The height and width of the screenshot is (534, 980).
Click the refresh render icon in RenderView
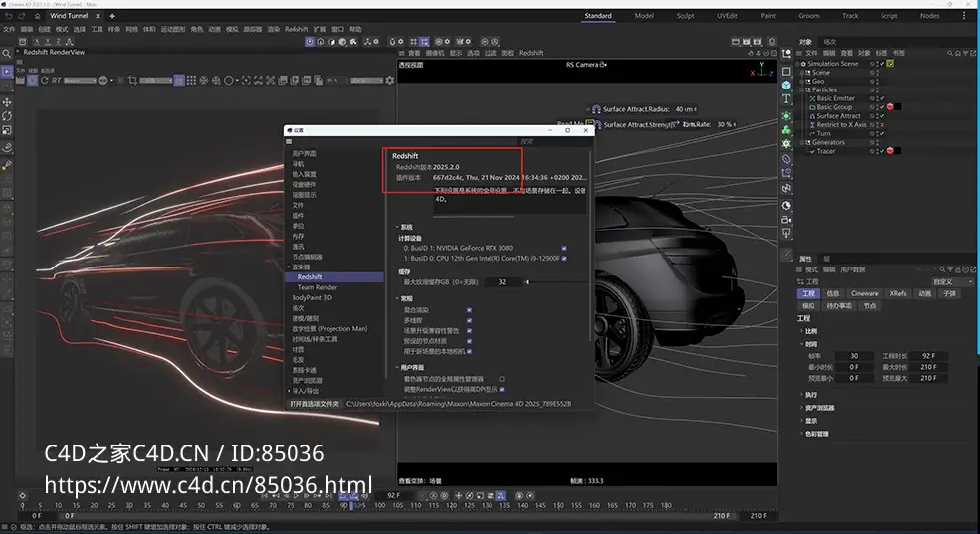(45, 80)
